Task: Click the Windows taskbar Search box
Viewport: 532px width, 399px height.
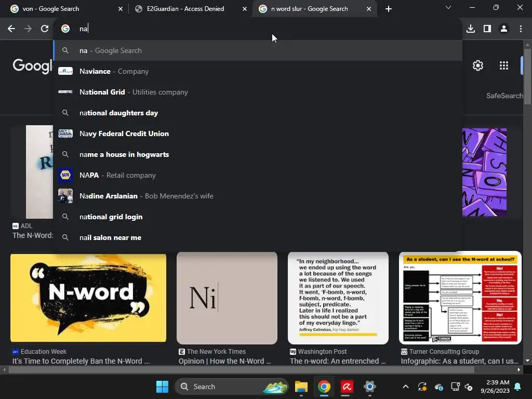Action: coord(231,387)
